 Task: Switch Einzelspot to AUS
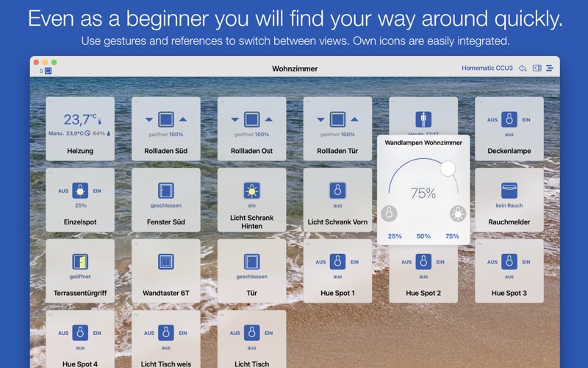[x=63, y=191]
